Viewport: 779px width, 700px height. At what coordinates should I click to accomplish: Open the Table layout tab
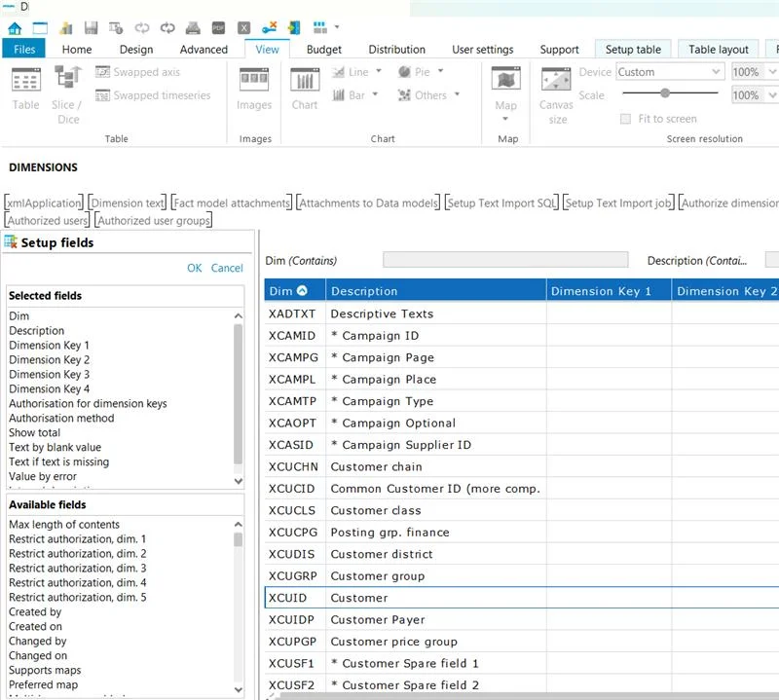coord(719,50)
